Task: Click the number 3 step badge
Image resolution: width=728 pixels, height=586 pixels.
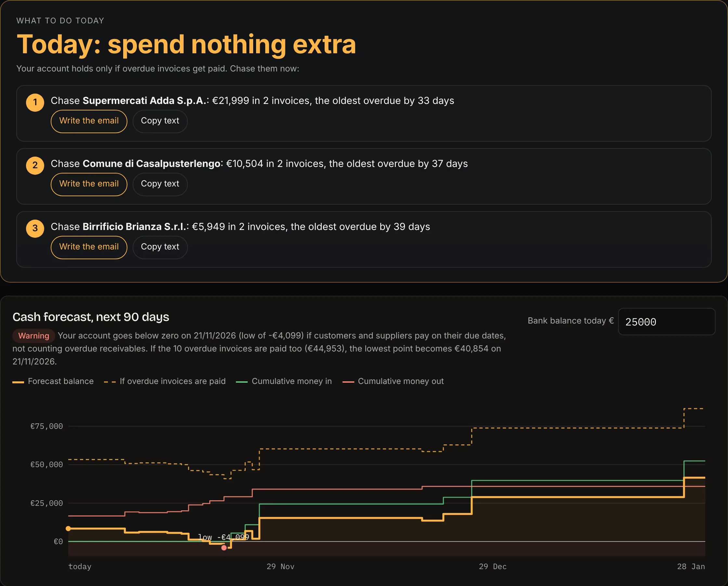Action: (35, 229)
